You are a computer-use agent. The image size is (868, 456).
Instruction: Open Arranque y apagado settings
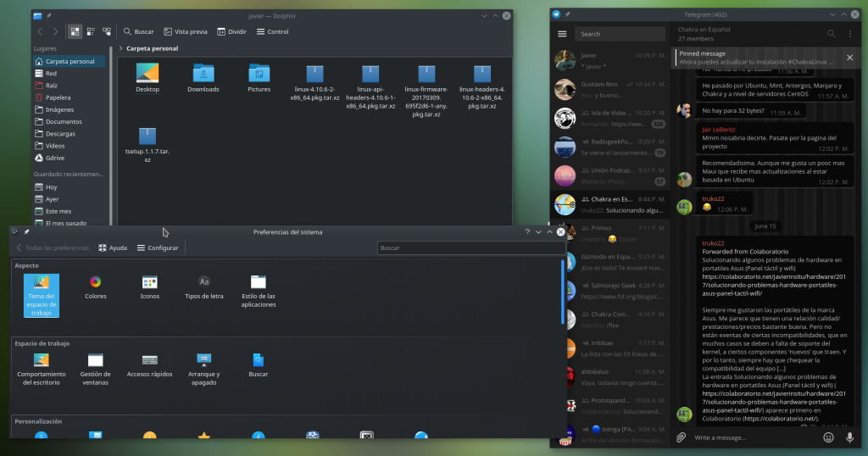point(203,370)
